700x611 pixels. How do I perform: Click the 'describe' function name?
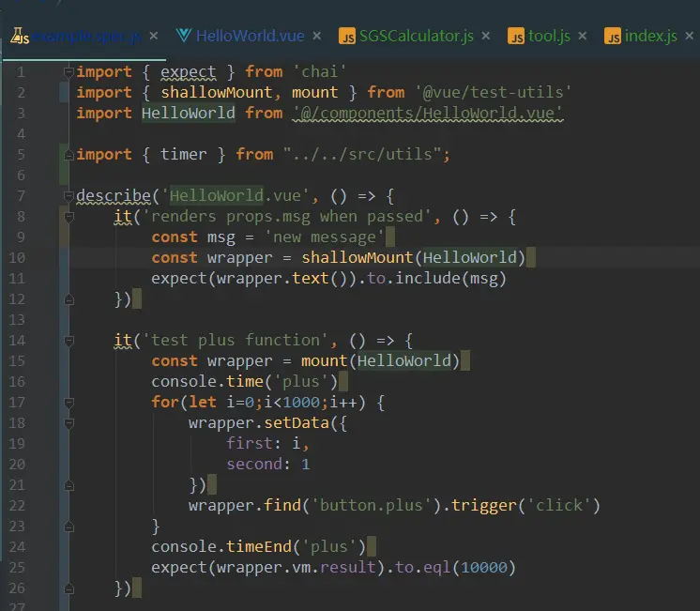click(114, 196)
